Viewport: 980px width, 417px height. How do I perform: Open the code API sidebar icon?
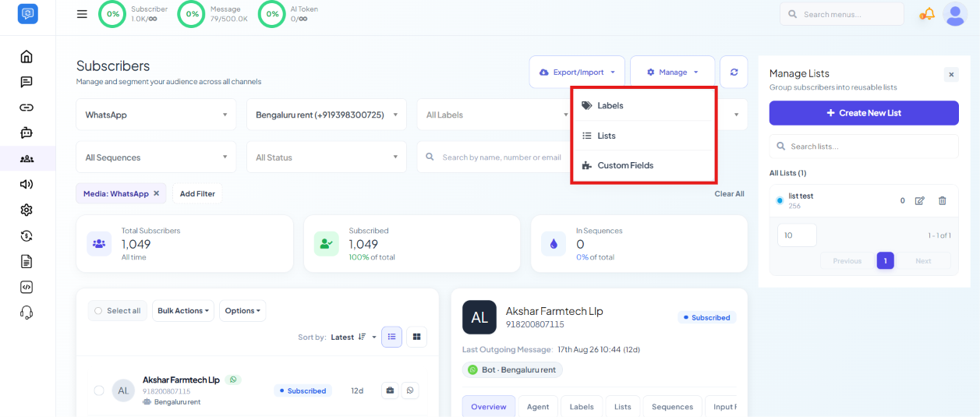pyautogui.click(x=27, y=287)
